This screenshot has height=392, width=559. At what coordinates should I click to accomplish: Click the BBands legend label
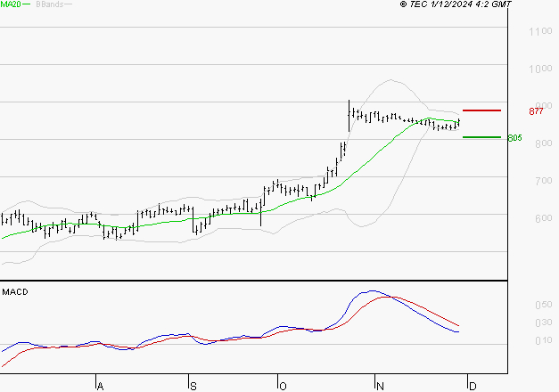50,4
